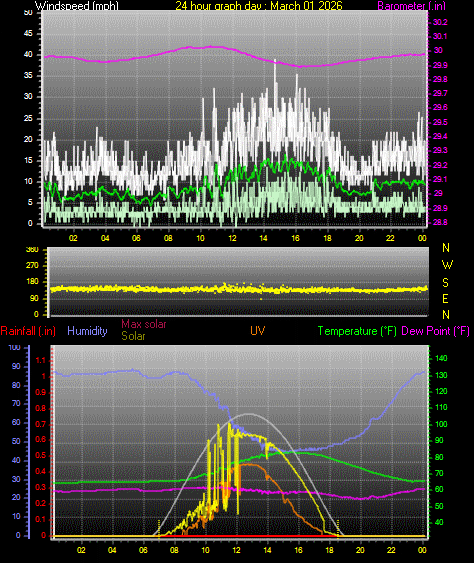Image resolution: width=474 pixels, height=563 pixels.
Task: Select the orange "UV" legend label
Action: tap(257, 331)
